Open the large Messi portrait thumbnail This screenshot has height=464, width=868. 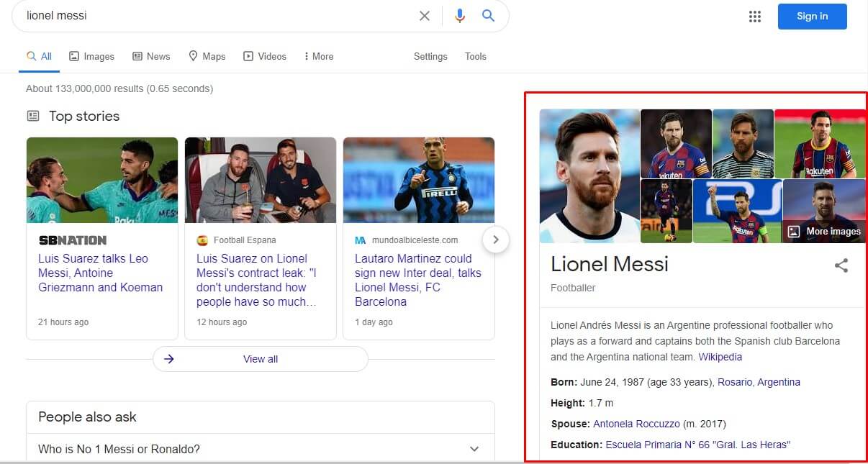click(589, 176)
